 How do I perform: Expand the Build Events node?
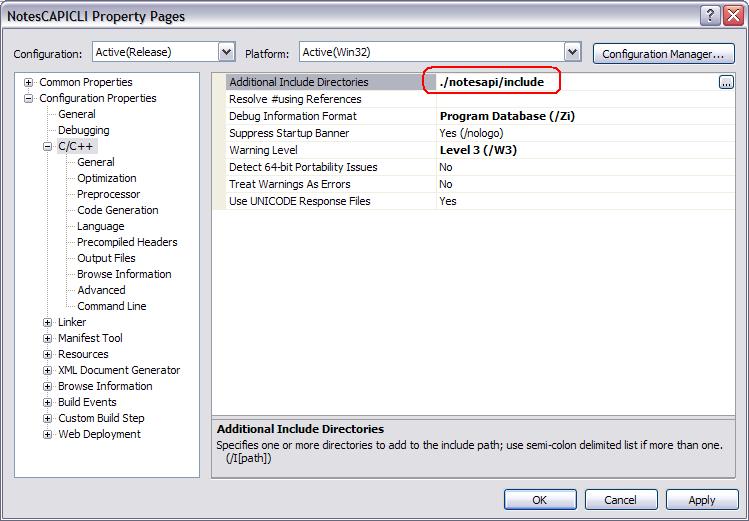coord(47,403)
